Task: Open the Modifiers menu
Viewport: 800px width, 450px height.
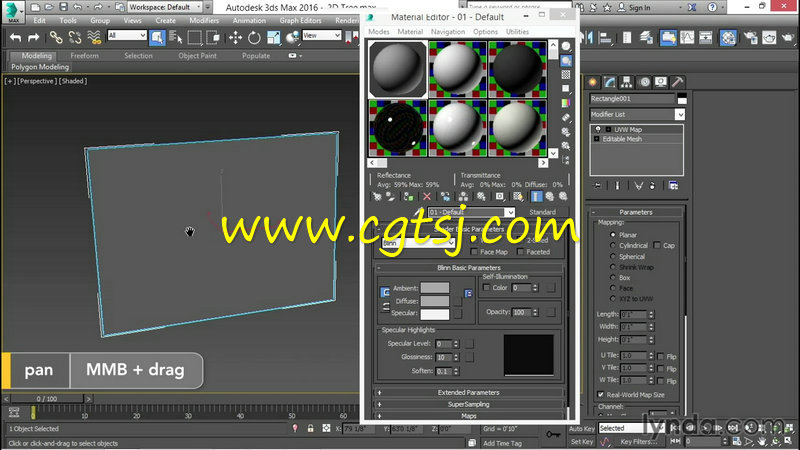Action: [204, 20]
